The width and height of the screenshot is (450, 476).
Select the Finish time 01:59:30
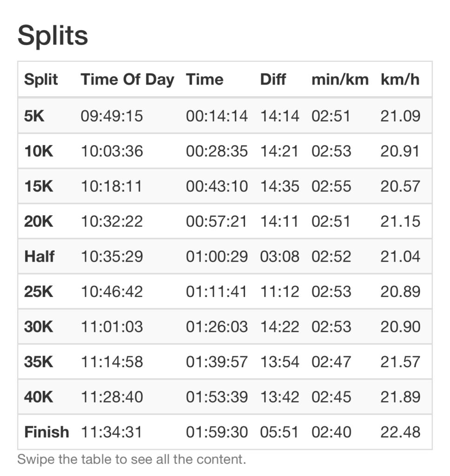(217, 432)
